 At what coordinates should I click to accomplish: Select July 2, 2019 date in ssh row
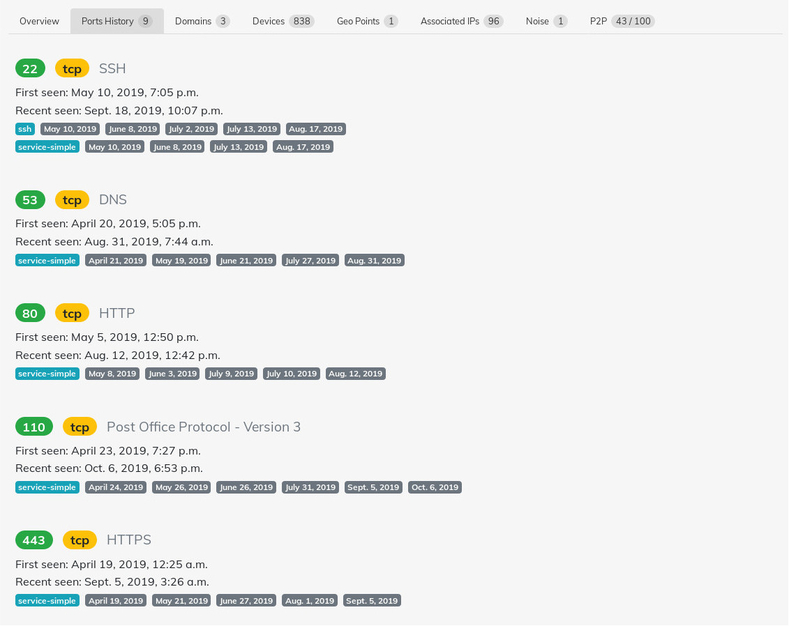[x=191, y=129]
